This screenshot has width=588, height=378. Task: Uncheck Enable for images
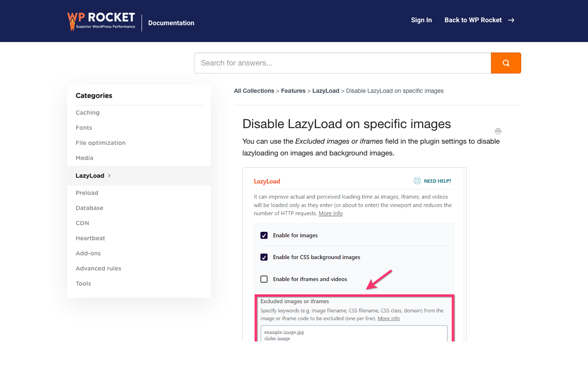point(264,235)
